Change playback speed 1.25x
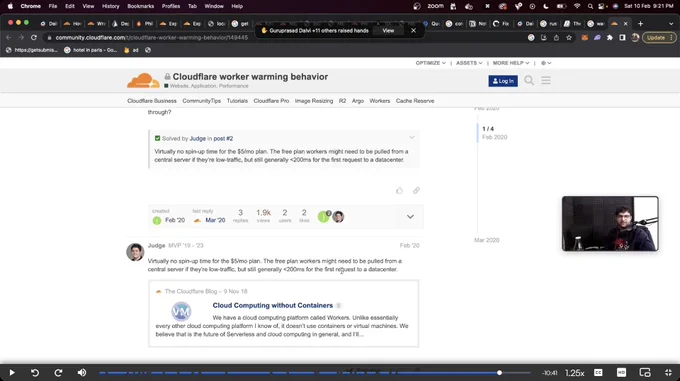 click(575, 373)
